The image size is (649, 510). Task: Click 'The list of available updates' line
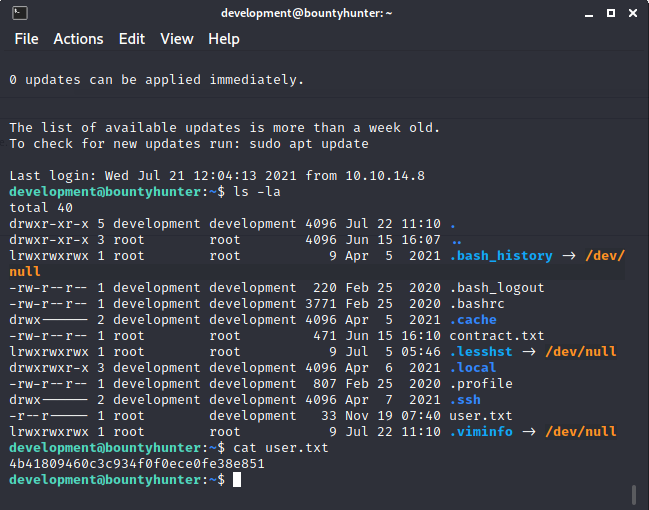pyautogui.click(x=224, y=128)
